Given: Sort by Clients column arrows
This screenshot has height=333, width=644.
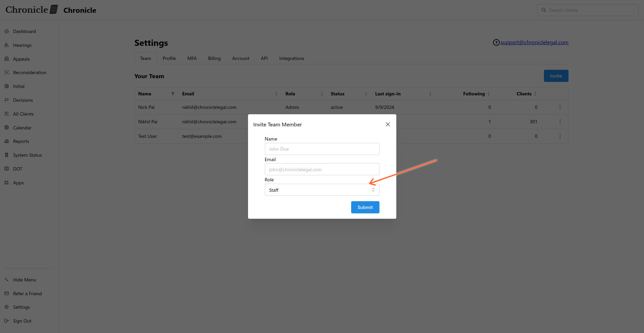Looking at the screenshot, I should [535, 94].
